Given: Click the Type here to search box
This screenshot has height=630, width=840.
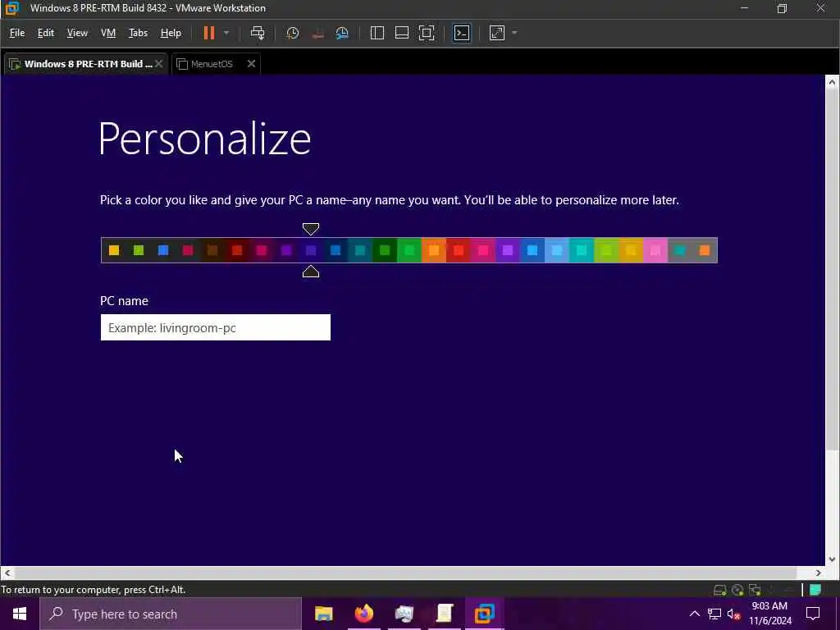Looking at the screenshot, I should [171, 614].
